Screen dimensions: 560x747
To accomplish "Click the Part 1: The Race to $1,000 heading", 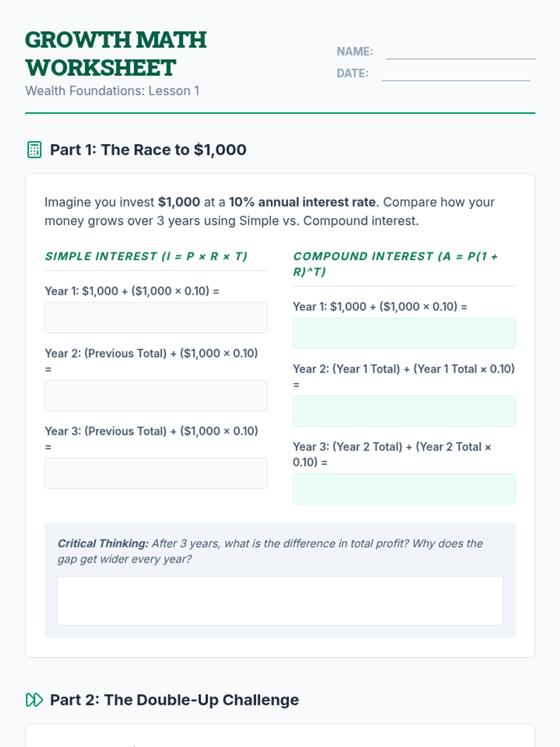I will [148, 150].
